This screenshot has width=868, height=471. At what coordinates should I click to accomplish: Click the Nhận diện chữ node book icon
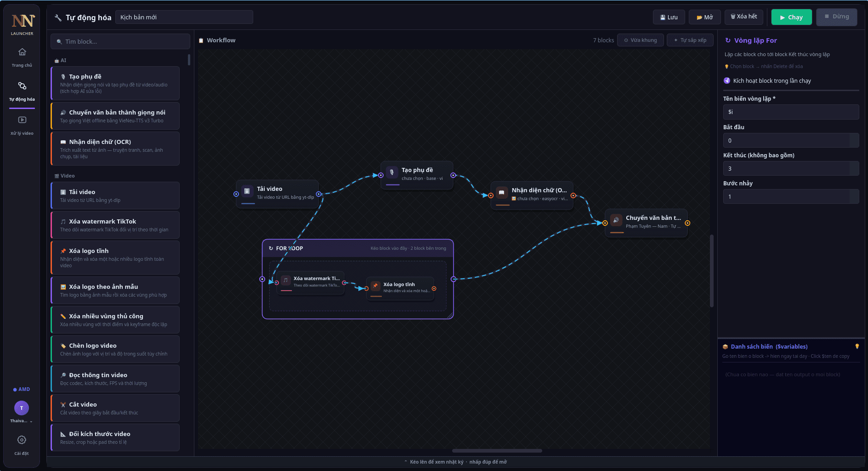coord(502,193)
